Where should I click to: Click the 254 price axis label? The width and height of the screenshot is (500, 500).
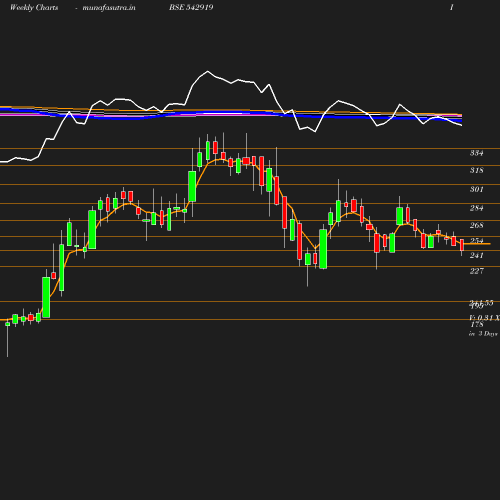476,241
